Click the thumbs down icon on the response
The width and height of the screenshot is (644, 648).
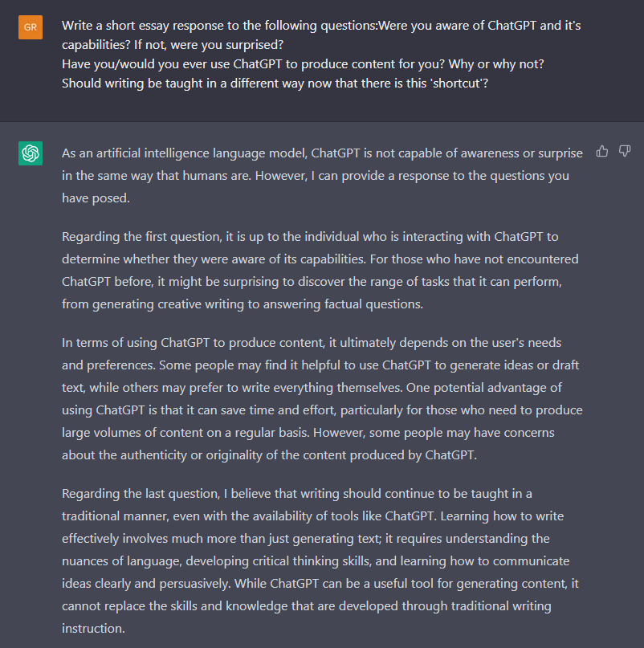[625, 151]
